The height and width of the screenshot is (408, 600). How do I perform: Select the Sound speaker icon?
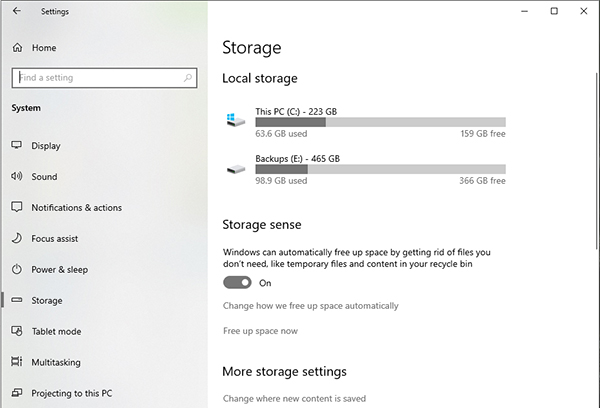[16, 176]
